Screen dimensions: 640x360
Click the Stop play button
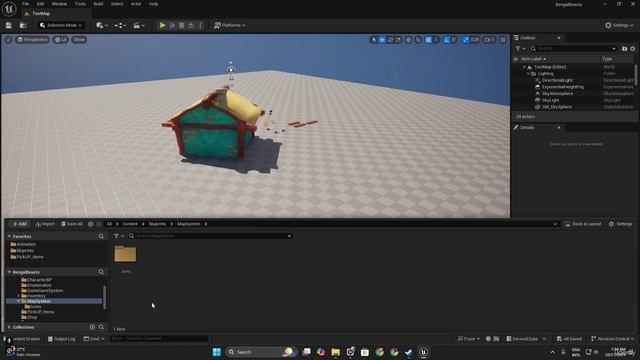[182, 25]
